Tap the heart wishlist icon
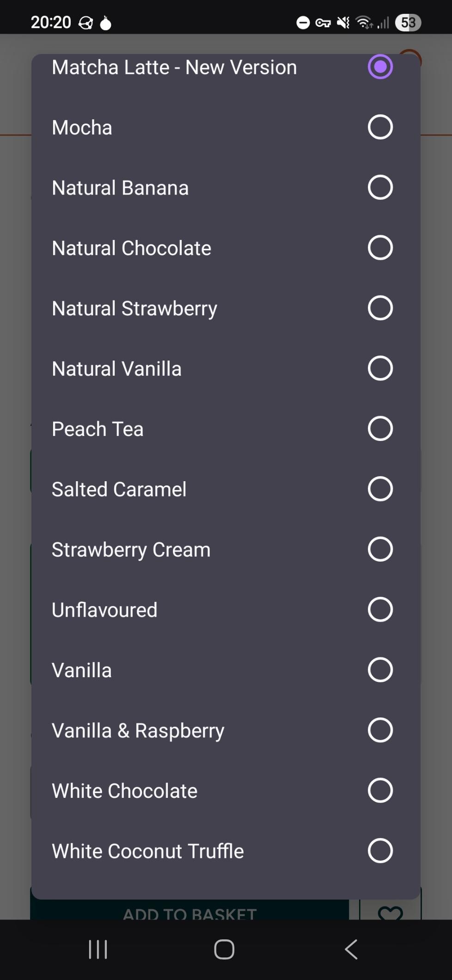This screenshot has width=452, height=980. pos(390,912)
